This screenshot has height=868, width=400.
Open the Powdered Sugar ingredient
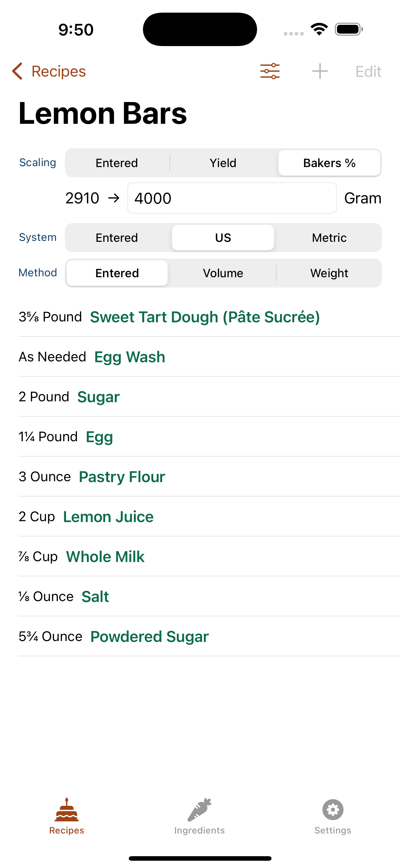[x=149, y=637]
